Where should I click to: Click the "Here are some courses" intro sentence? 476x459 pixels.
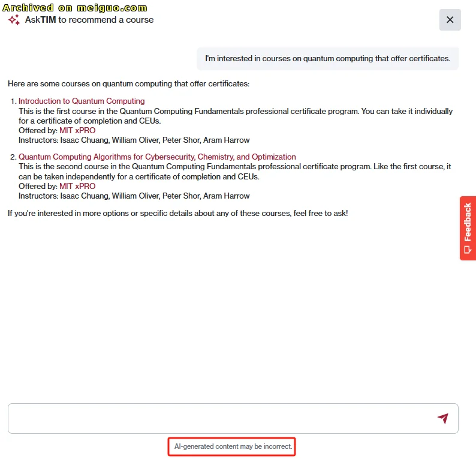click(x=129, y=84)
